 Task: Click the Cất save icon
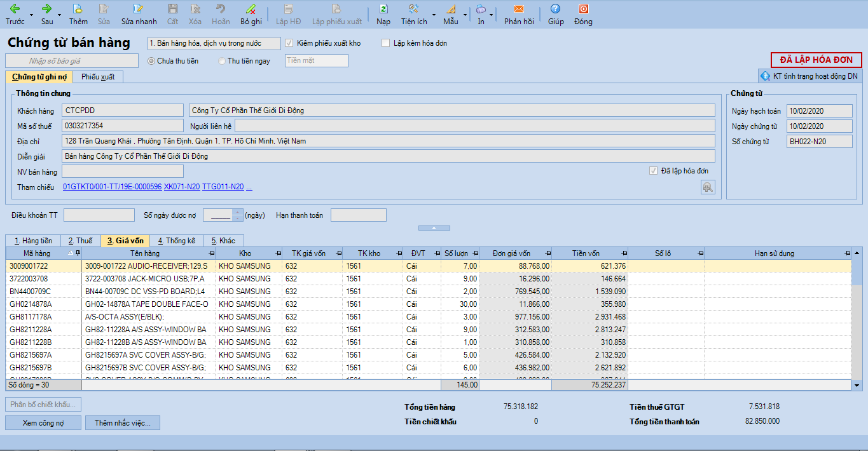(x=172, y=15)
